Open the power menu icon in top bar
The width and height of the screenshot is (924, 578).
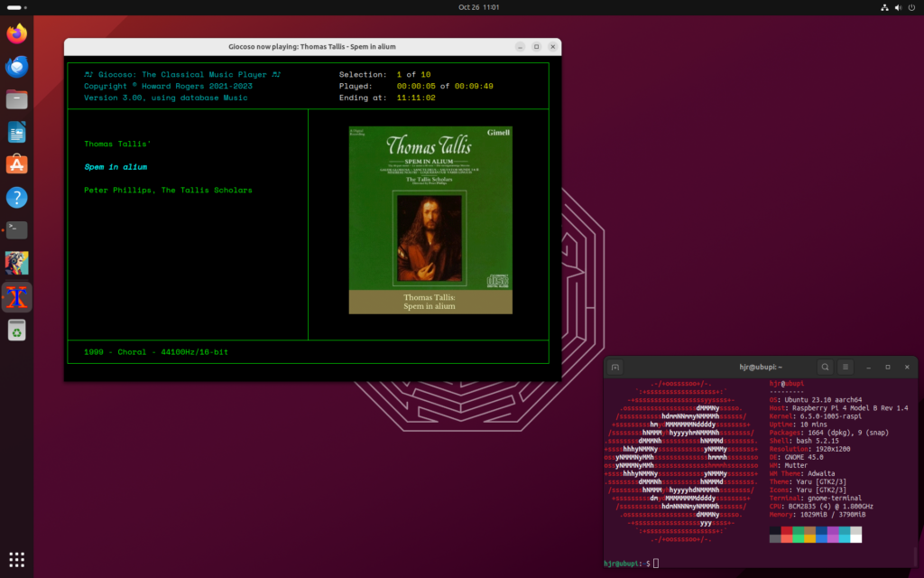point(911,7)
